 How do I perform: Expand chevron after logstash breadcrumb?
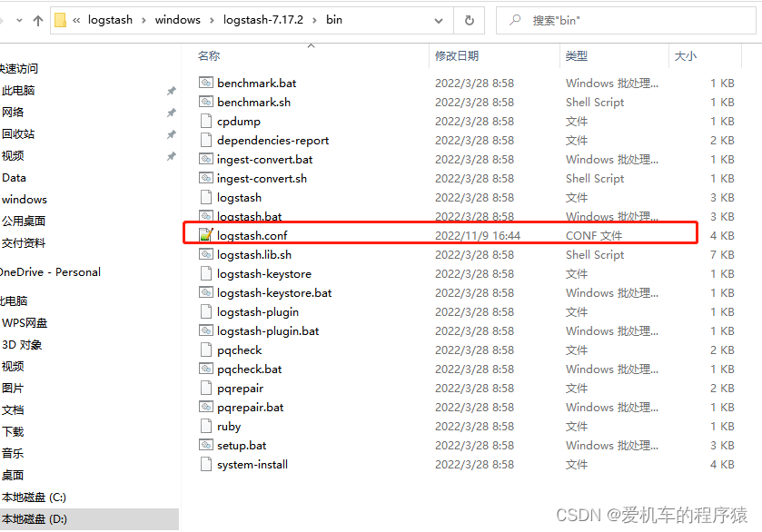coord(143,20)
